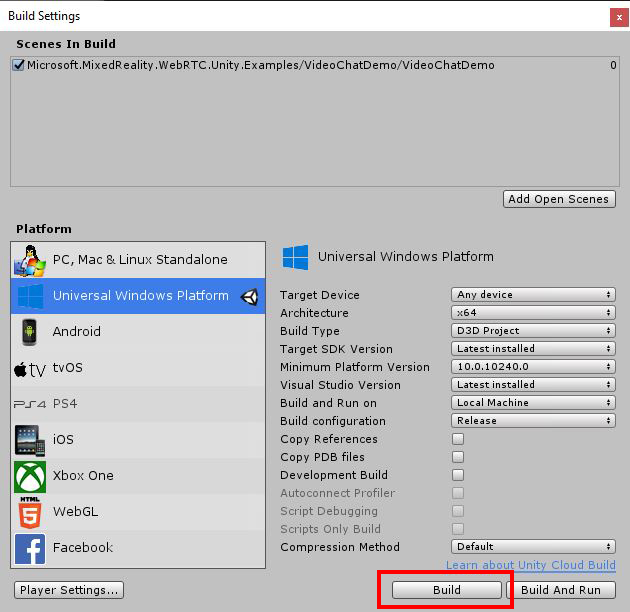Click the Compression Method label
Viewport: 630px width, 612px height.
point(340,547)
